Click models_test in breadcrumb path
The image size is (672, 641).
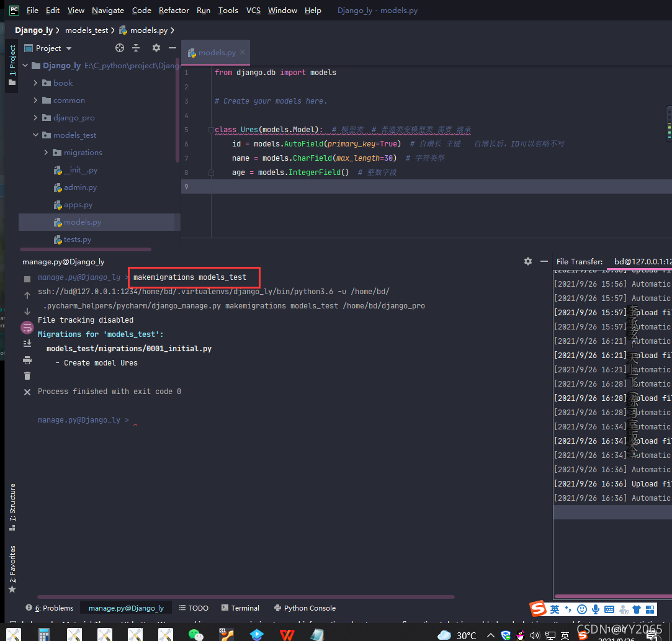click(x=87, y=30)
